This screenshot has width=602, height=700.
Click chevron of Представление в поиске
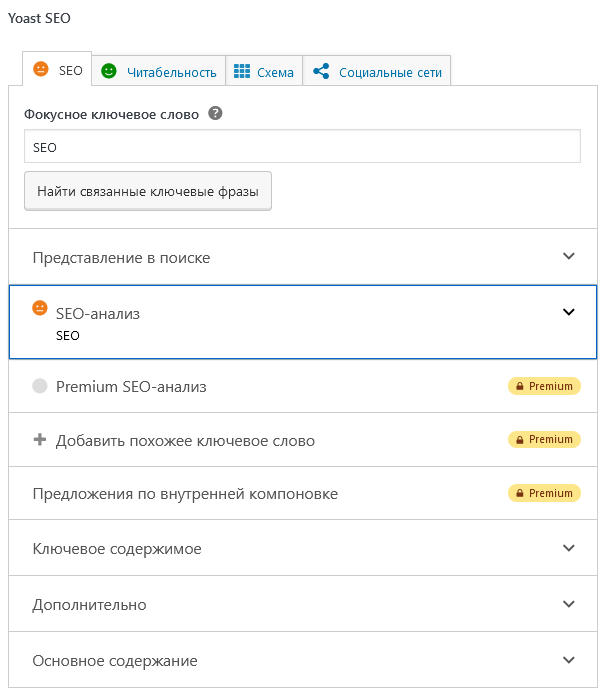(x=569, y=256)
